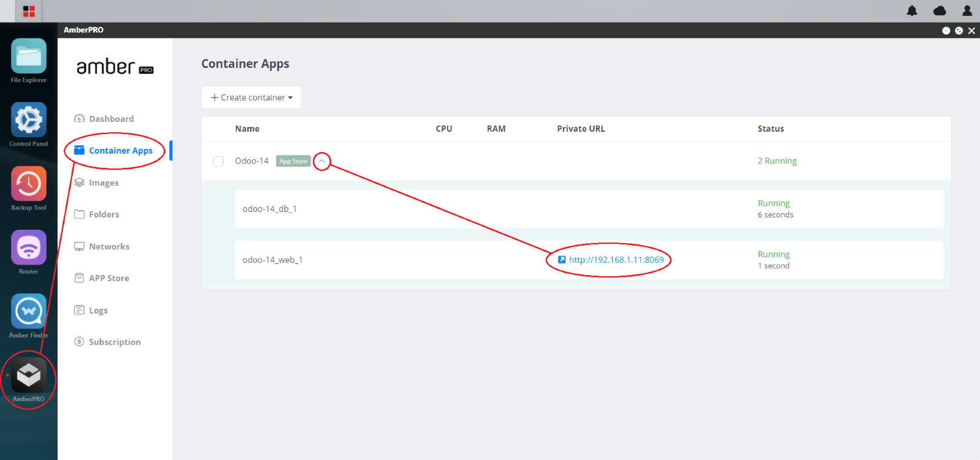The height and width of the screenshot is (460, 980).
Task: Minimize the AmberPRO window
Action: [946, 31]
